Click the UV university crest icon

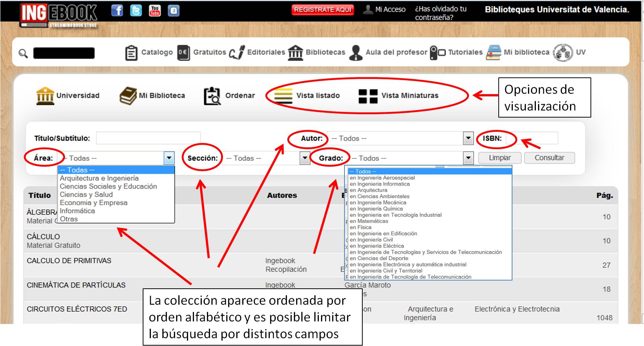point(563,52)
